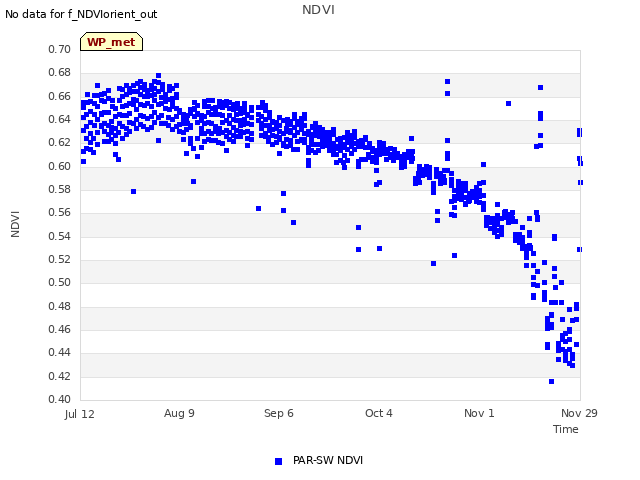This screenshot has width=640, height=480.
Task: Click the 0.66 y-axis value
Action: [x=60, y=96]
